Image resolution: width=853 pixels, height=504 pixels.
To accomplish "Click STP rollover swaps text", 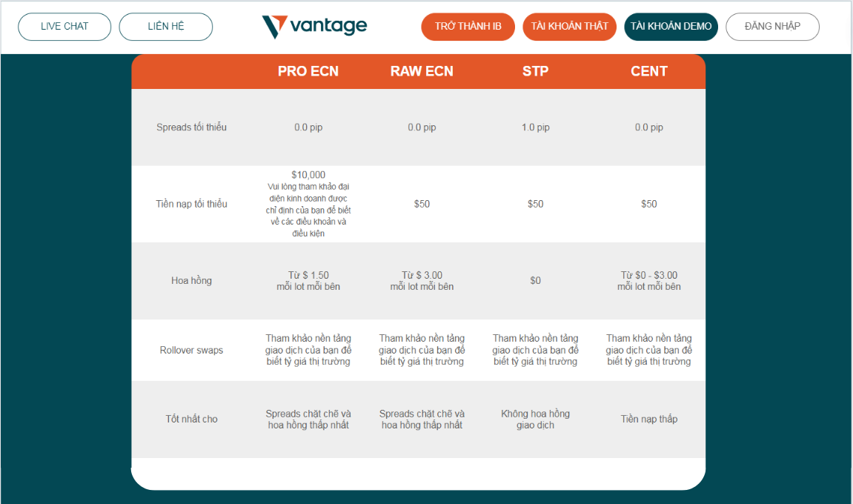I will (x=535, y=350).
